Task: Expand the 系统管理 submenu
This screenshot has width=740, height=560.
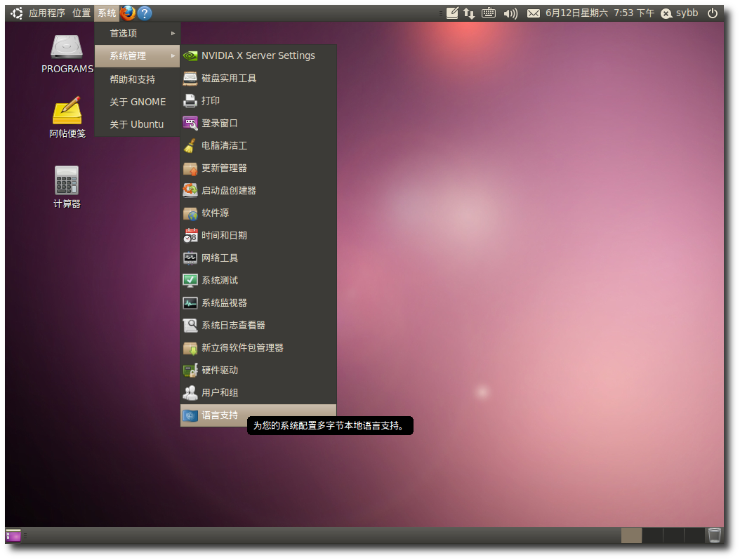Action: click(138, 55)
